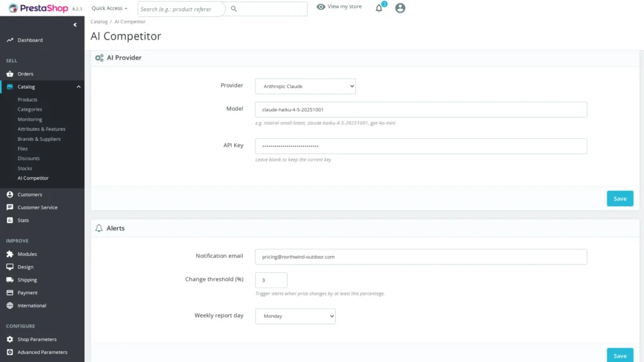Click the Modules puzzle icon
Viewport: 644px width, 362px height.
click(10, 254)
